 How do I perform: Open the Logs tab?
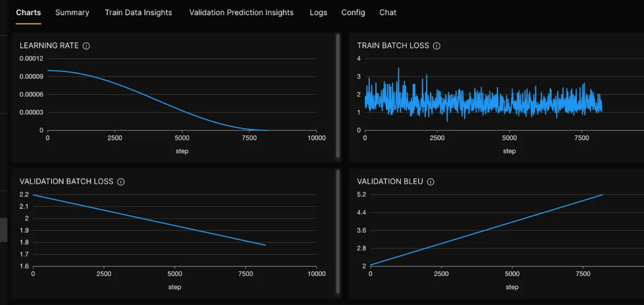(318, 13)
